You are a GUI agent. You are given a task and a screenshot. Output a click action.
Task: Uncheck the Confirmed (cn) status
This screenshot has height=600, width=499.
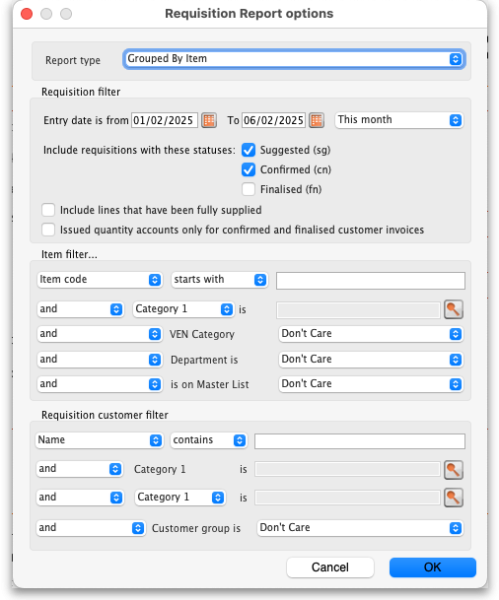[x=248, y=170]
